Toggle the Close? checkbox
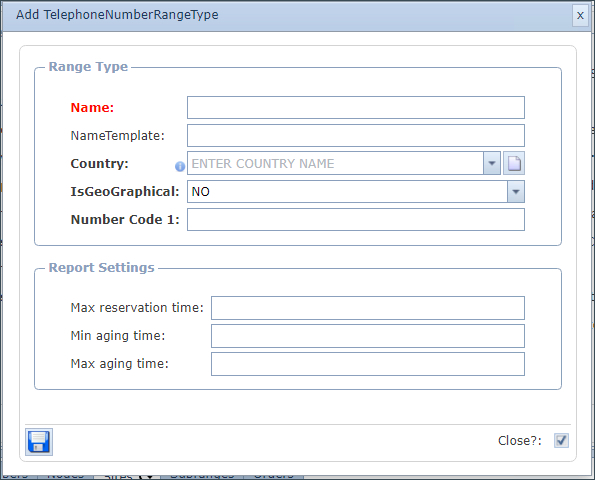Viewport: 595px width, 480px height. pyautogui.click(x=561, y=441)
